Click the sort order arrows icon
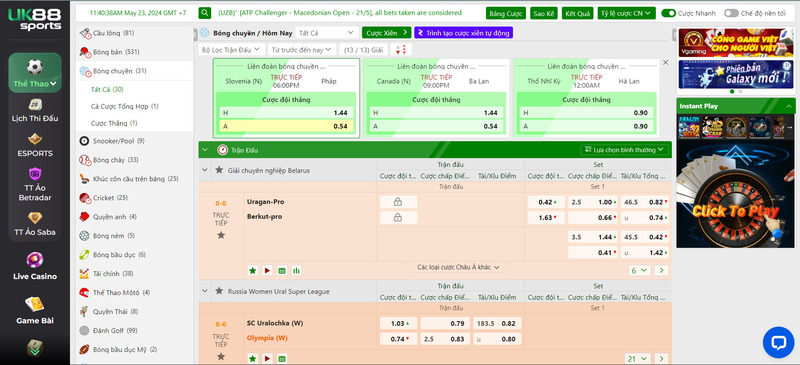This screenshot has width=800, height=365. (x=401, y=50)
